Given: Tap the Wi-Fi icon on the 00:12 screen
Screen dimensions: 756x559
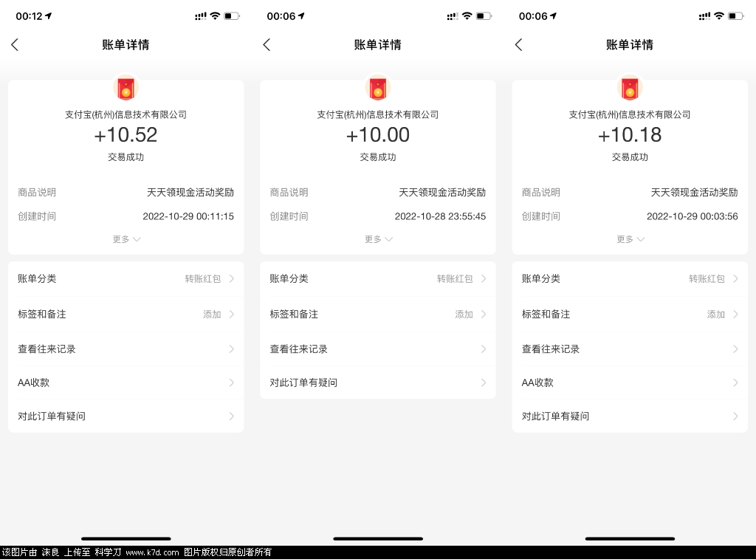Looking at the screenshot, I should coord(215,16).
